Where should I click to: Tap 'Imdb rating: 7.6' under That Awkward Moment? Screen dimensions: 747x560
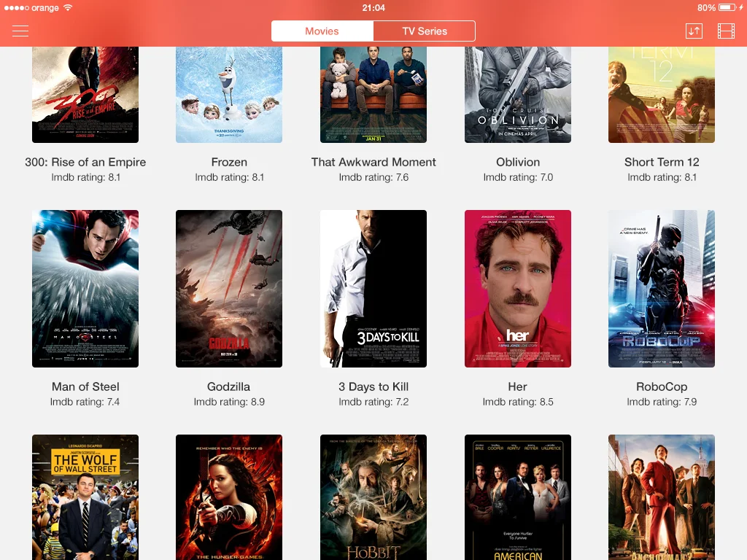373,177
